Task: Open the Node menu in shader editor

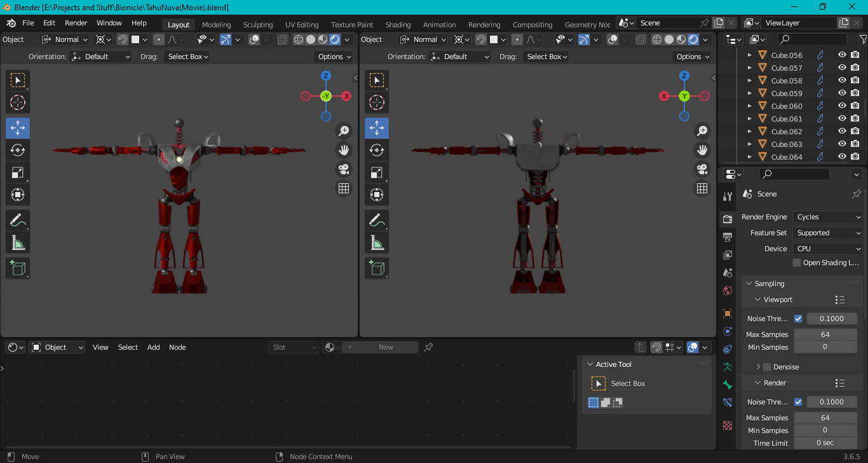Action: (x=177, y=347)
